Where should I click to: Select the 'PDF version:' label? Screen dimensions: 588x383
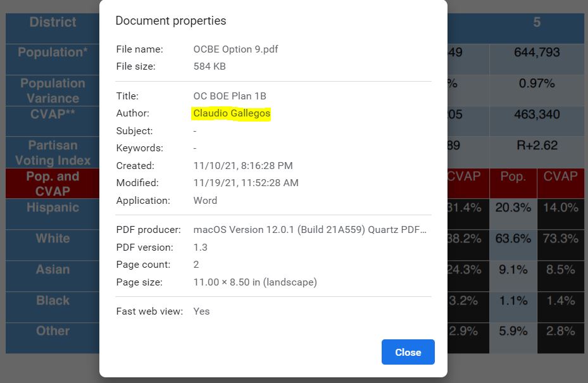point(144,248)
